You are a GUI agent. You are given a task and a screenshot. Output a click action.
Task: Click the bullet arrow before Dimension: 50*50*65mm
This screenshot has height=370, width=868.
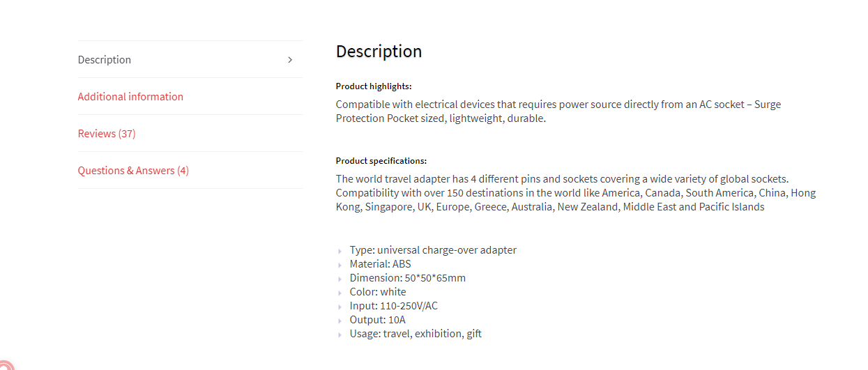click(x=340, y=279)
